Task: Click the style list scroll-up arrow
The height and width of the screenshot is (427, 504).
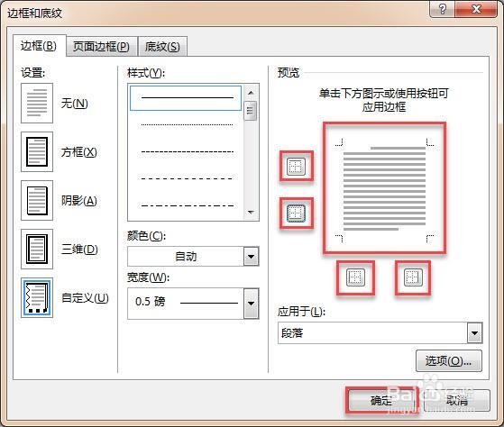Action: click(x=251, y=93)
